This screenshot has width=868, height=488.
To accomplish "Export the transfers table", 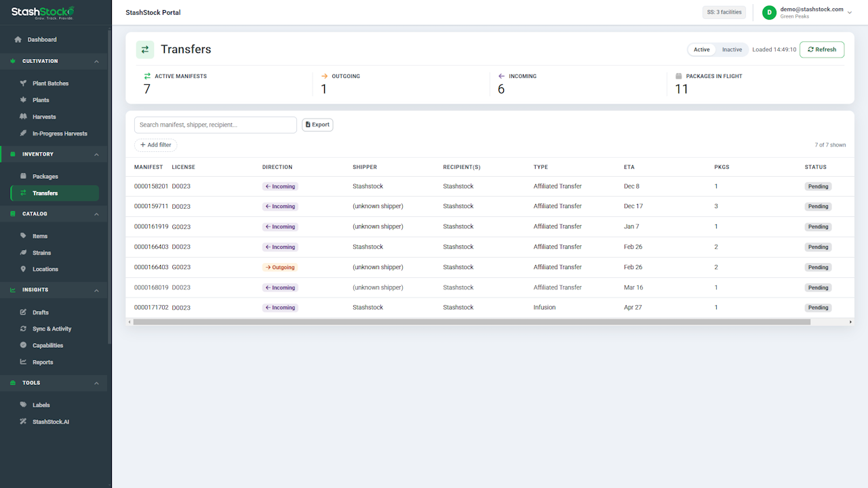I will (317, 125).
